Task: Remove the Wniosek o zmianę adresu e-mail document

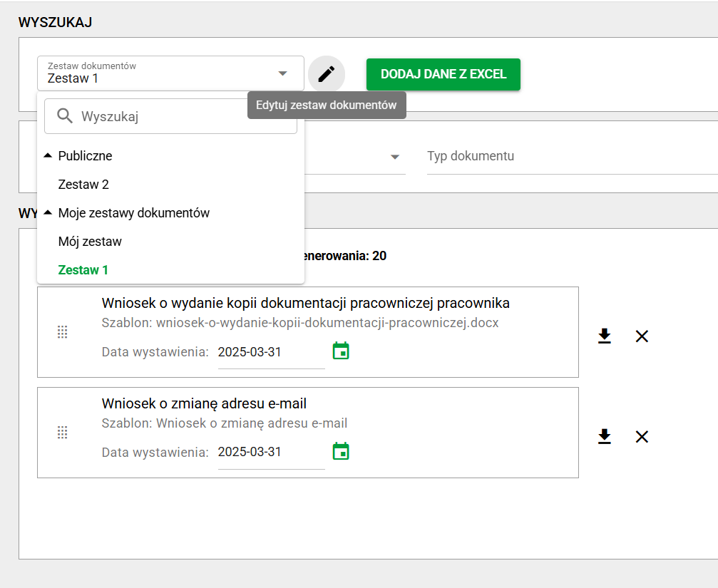Action: (x=642, y=436)
